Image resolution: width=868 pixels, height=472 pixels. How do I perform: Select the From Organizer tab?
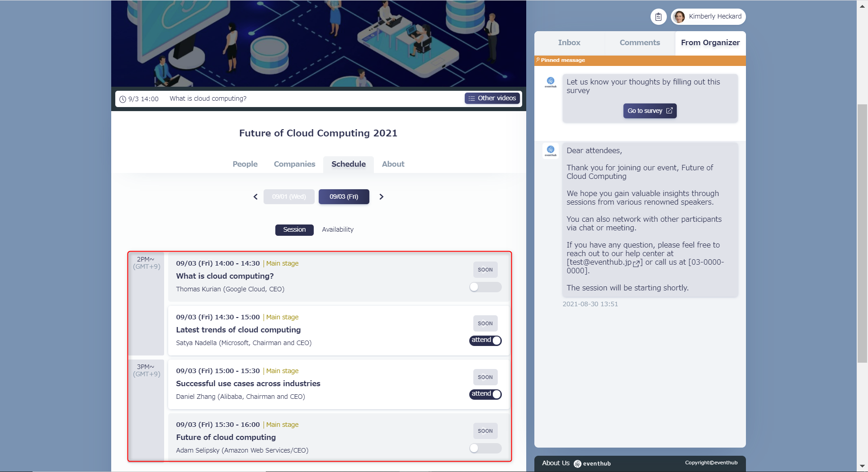pos(710,42)
